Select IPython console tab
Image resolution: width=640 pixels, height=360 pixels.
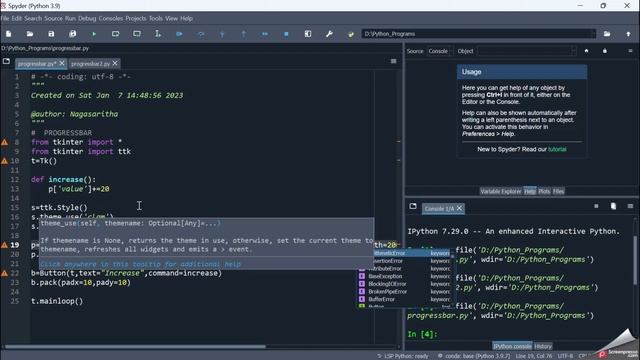click(x=512, y=346)
